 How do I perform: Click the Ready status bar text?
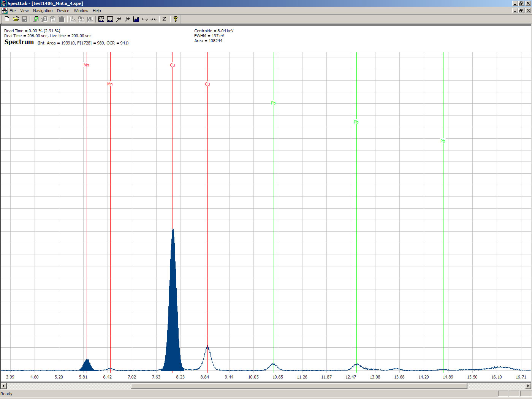[x=6, y=394]
